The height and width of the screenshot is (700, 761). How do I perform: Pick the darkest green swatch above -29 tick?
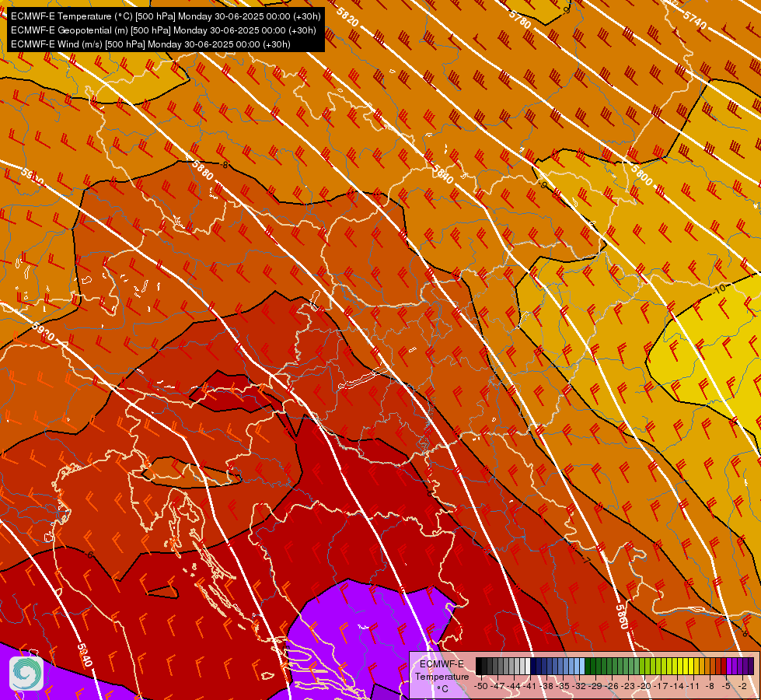pos(588,666)
